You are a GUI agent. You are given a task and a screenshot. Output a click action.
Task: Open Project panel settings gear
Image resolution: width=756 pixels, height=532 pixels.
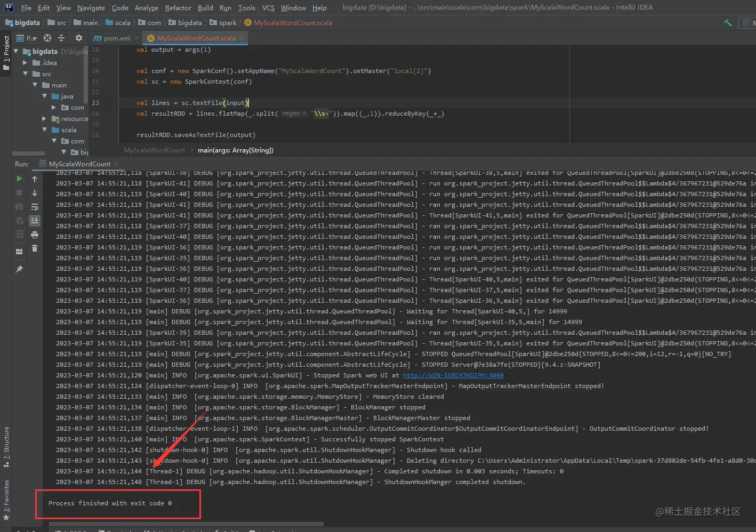79,38
